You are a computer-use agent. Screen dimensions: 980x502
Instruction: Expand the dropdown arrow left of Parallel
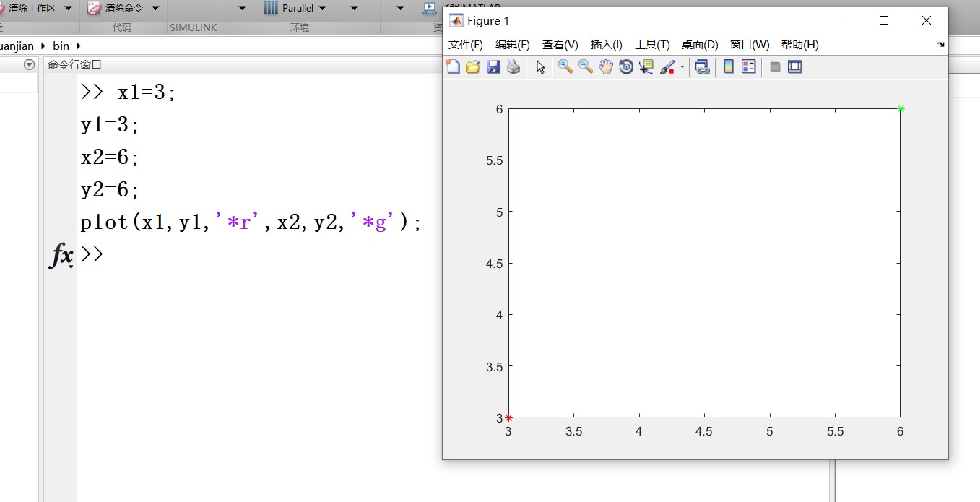(x=242, y=8)
